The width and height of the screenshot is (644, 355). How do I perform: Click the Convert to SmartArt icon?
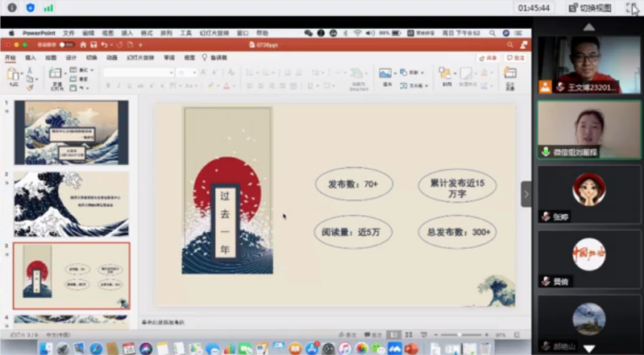358,75
